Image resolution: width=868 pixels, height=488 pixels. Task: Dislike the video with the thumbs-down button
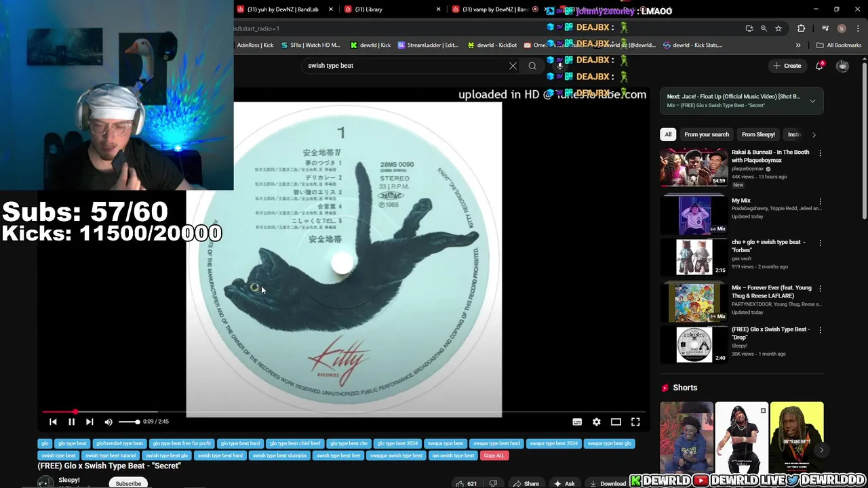point(493,484)
